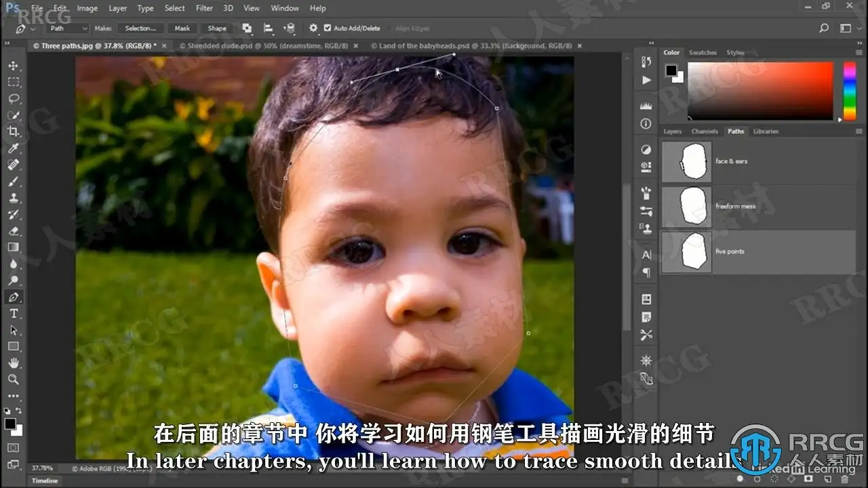Select the Dodge tool

coord(13,280)
